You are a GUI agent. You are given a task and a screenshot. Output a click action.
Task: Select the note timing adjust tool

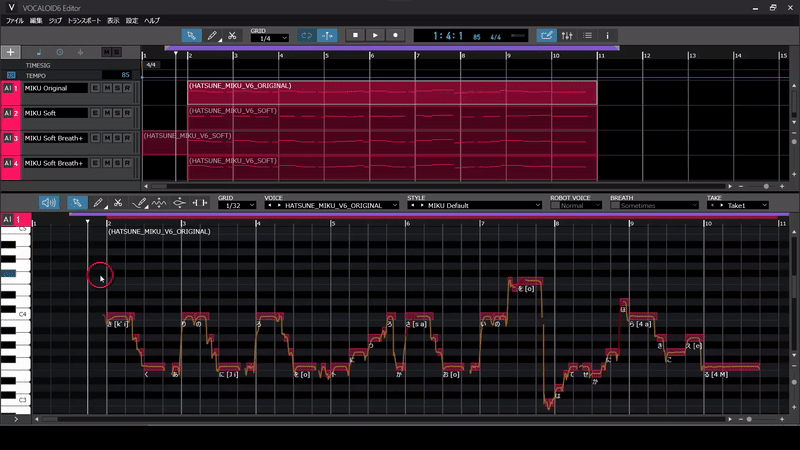199,203
